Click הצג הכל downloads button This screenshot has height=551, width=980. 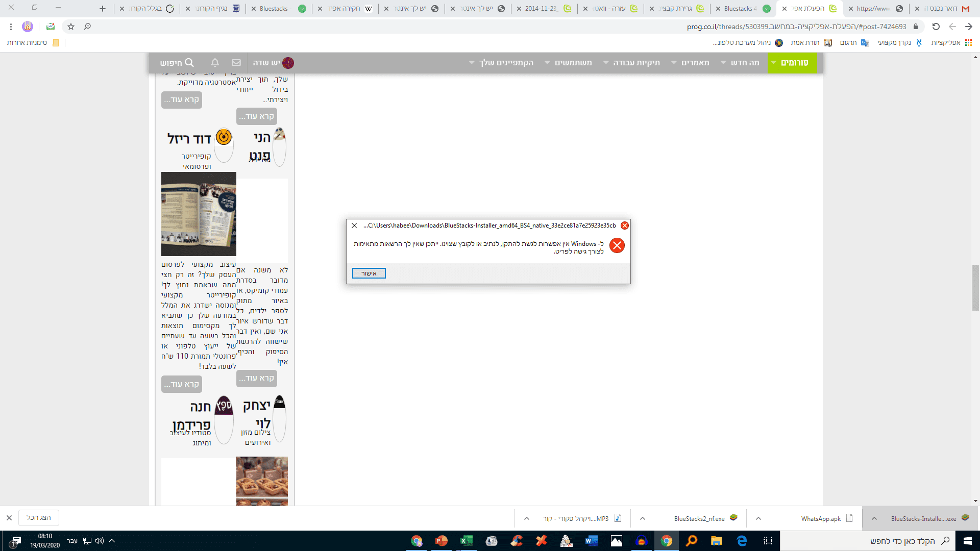pos(39,518)
